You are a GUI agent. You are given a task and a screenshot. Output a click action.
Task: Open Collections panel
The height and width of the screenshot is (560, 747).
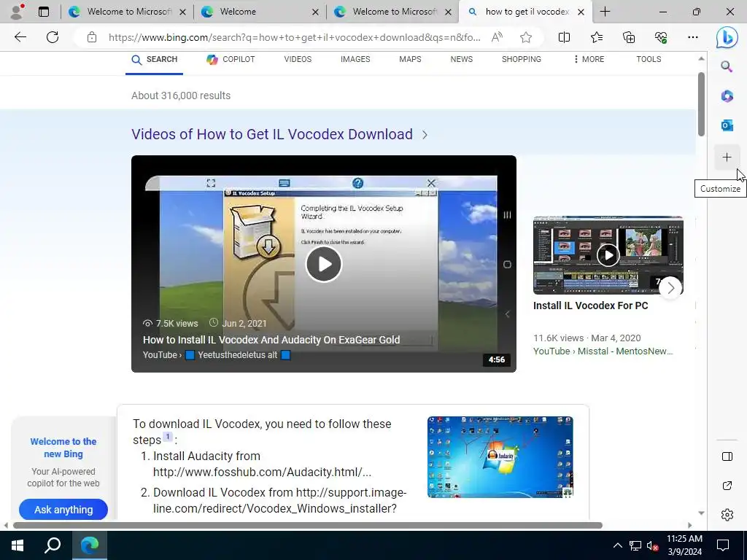coord(629,37)
